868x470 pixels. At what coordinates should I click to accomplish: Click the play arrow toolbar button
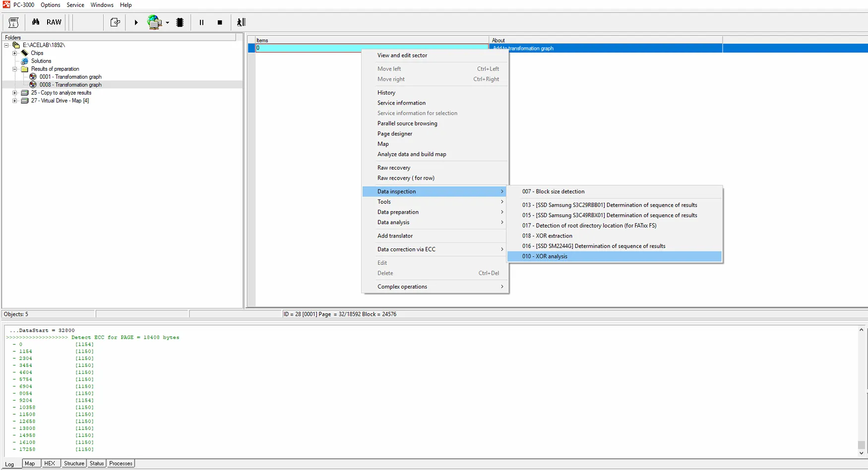pos(136,22)
